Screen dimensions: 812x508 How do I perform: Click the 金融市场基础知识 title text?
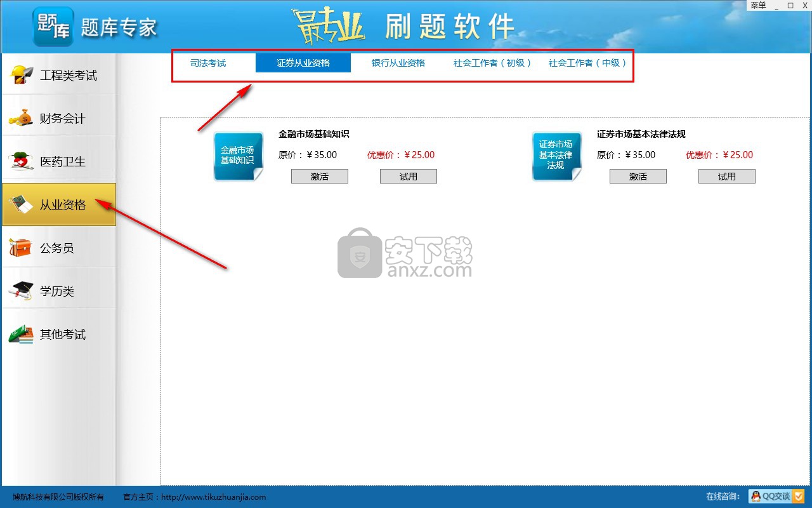(x=314, y=134)
